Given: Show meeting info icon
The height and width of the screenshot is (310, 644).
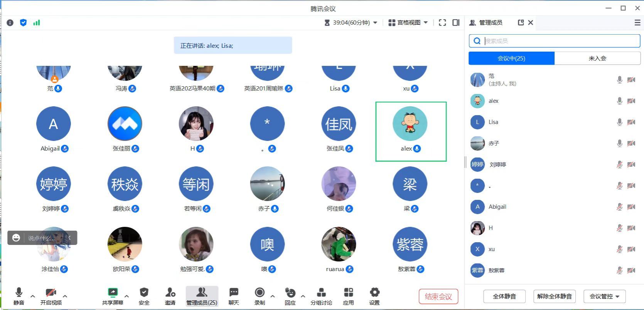Looking at the screenshot, I should tap(10, 23).
